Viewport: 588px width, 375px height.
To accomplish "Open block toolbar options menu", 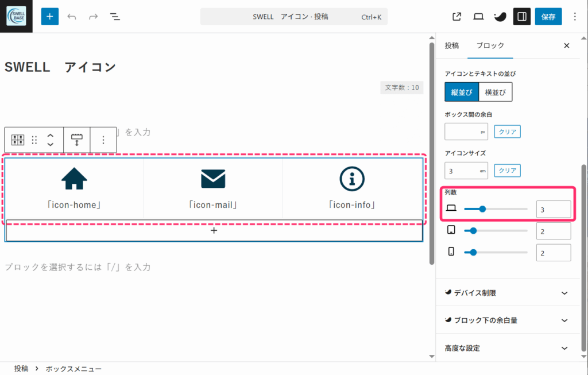I will (103, 140).
